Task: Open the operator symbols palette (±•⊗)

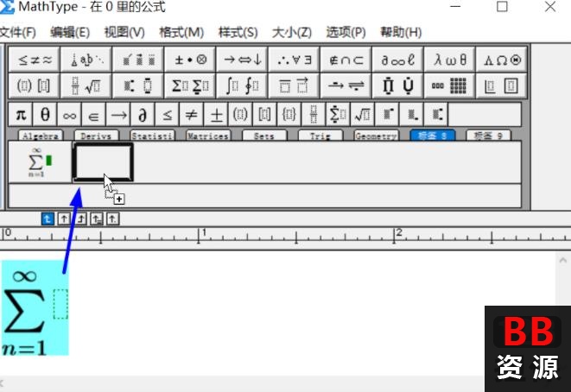Action: [x=190, y=60]
